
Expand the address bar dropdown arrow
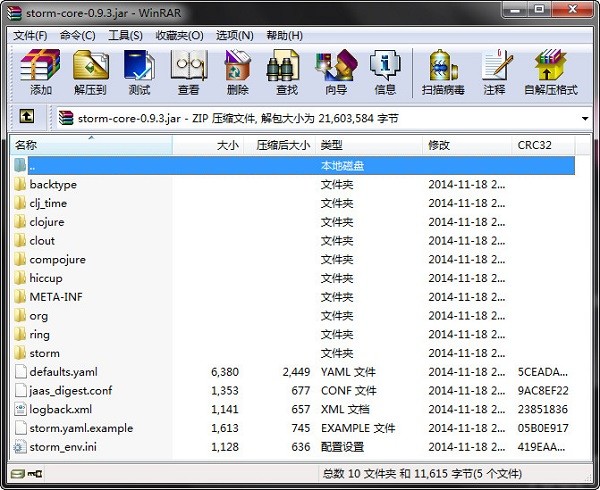(x=585, y=119)
